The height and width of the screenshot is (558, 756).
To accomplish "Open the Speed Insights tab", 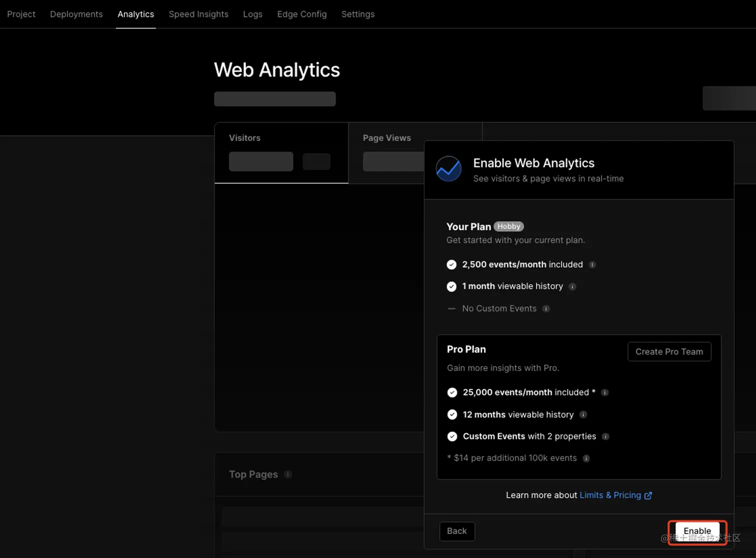I will coord(198,14).
